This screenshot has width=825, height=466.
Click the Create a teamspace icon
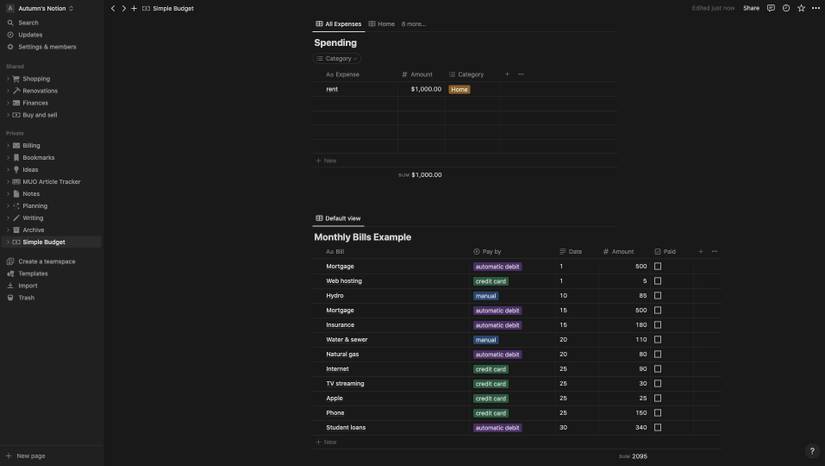click(10, 261)
